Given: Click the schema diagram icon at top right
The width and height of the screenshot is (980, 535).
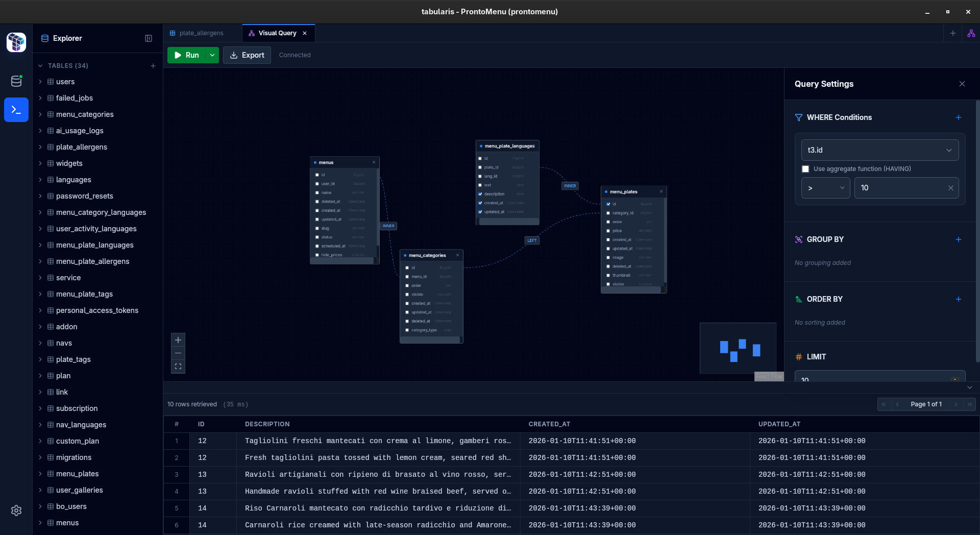Looking at the screenshot, I should [x=971, y=33].
